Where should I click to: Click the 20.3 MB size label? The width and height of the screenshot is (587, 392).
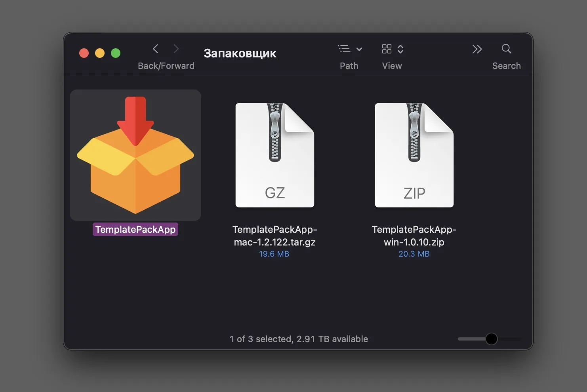click(414, 254)
